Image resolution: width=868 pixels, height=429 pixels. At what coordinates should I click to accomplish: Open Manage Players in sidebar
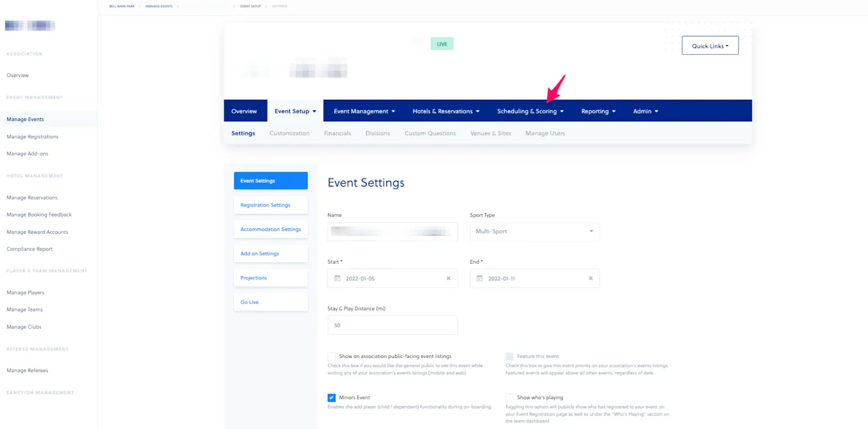click(x=25, y=293)
